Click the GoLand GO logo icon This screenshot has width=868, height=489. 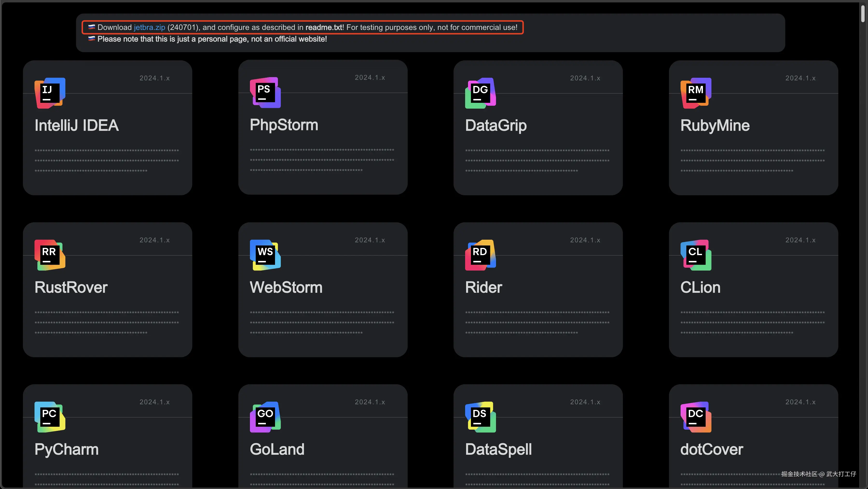point(265,417)
